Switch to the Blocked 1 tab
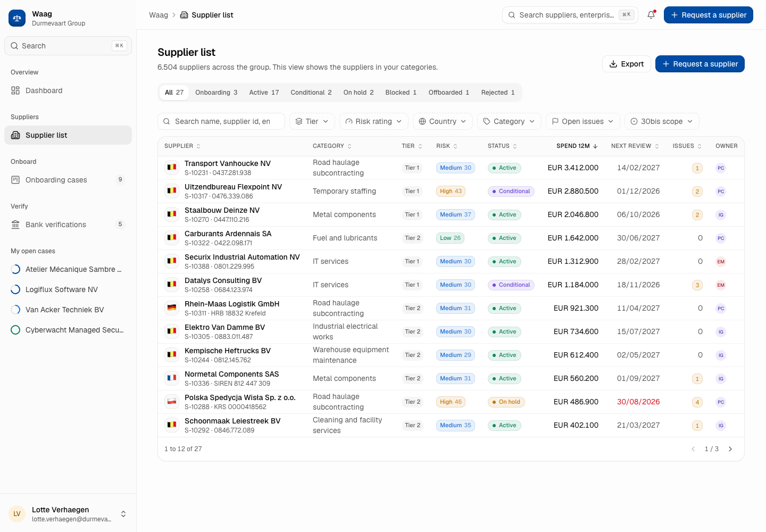This screenshot has height=532, width=766. coord(401,93)
